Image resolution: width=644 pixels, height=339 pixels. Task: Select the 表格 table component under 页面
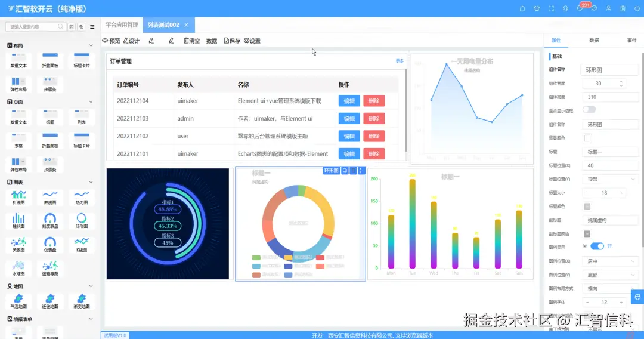(x=18, y=141)
